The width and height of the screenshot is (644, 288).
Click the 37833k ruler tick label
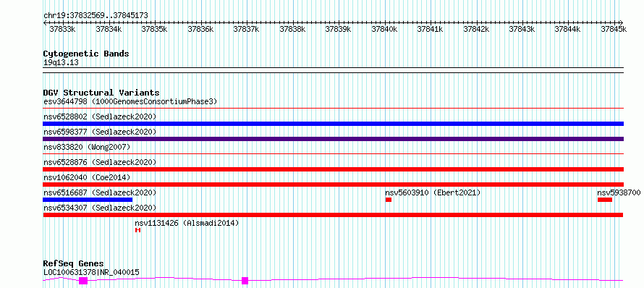pyautogui.click(x=62, y=29)
